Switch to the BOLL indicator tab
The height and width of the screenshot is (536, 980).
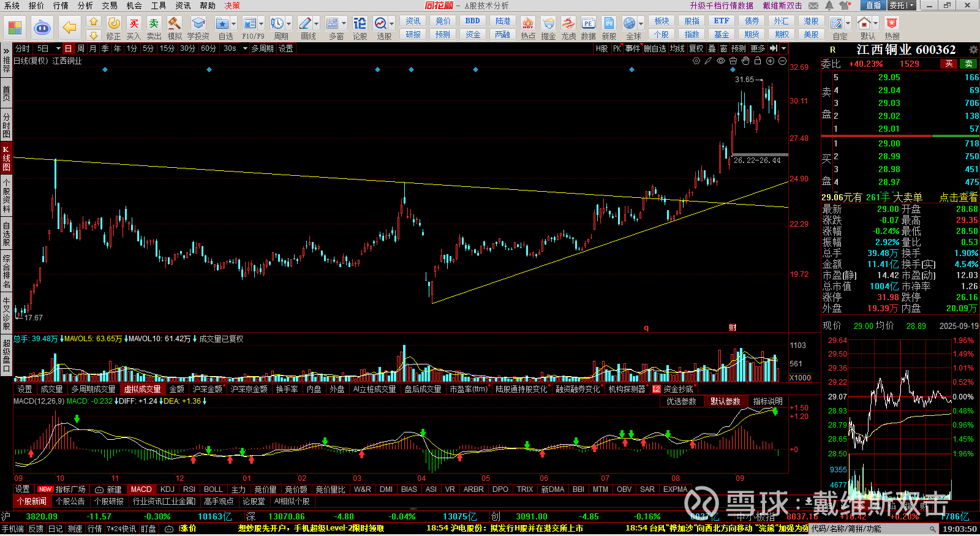[x=213, y=489]
